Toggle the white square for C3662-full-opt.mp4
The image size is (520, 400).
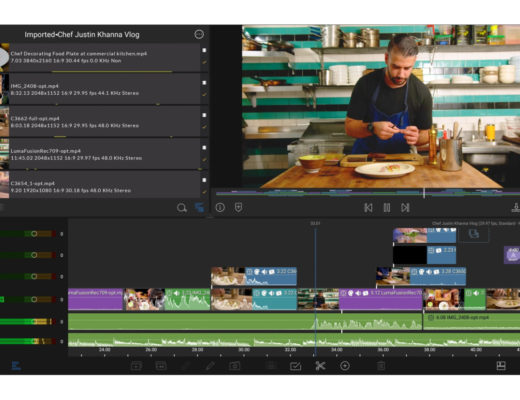pos(204,115)
